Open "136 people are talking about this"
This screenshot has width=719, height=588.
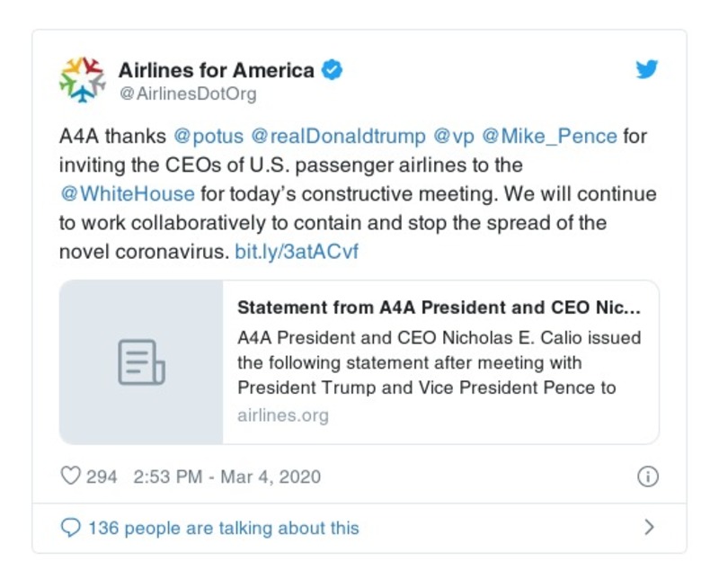[223, 528]
